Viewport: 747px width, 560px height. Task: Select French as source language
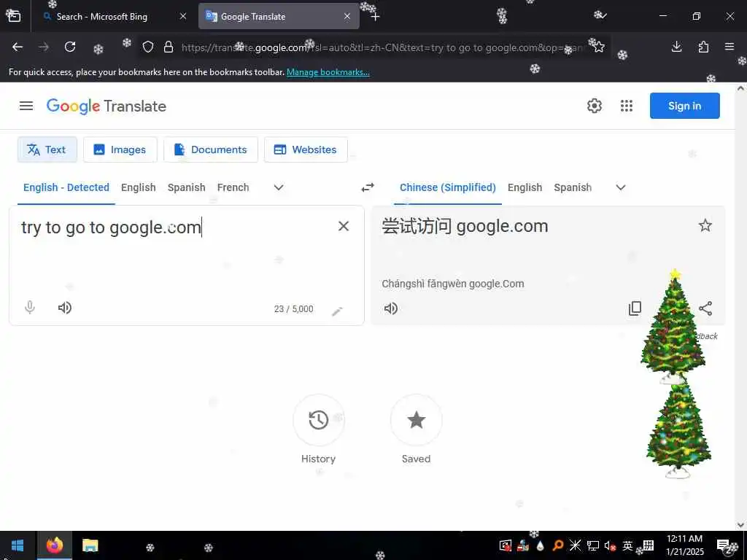pyautogui.click(x=233, y=187)
